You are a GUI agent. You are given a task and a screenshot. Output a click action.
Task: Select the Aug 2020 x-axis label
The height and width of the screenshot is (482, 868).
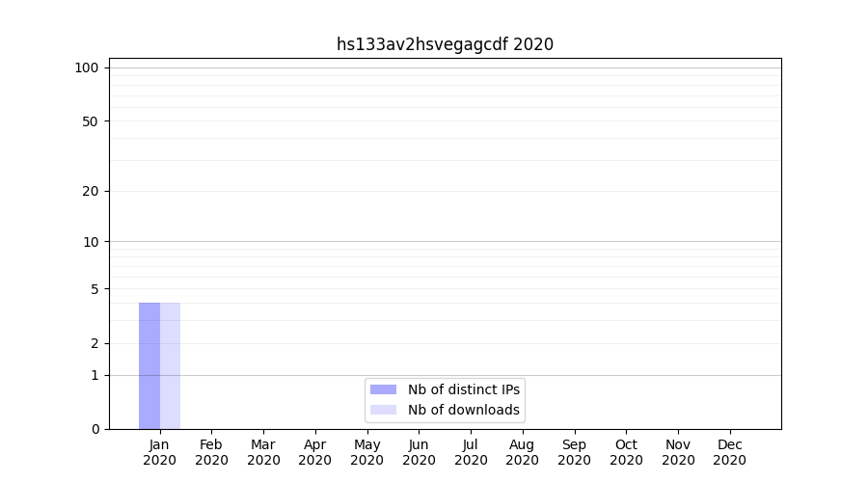tap(522, 452)
